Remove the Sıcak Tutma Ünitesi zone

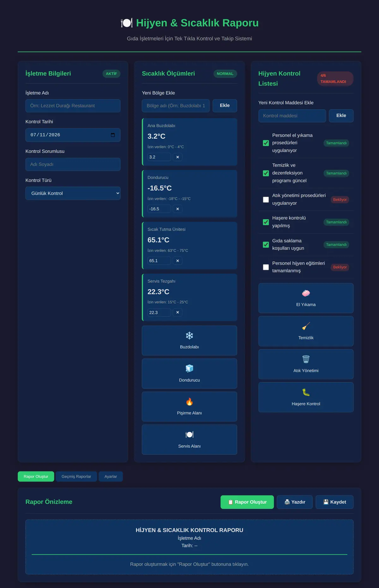click(x=177, y=261)
